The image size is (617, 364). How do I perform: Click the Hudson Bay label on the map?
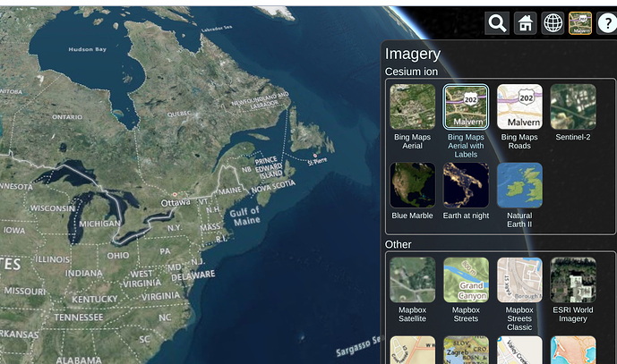(88, 49)
